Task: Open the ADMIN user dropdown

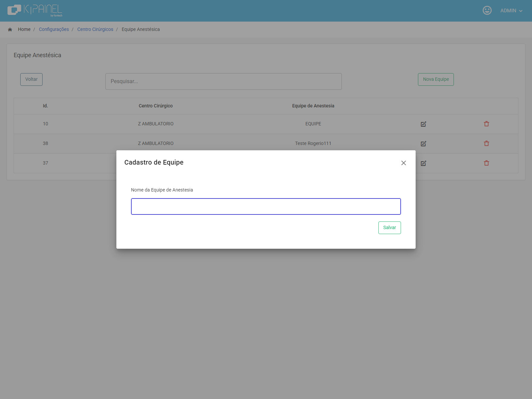Action: [511, 11]
